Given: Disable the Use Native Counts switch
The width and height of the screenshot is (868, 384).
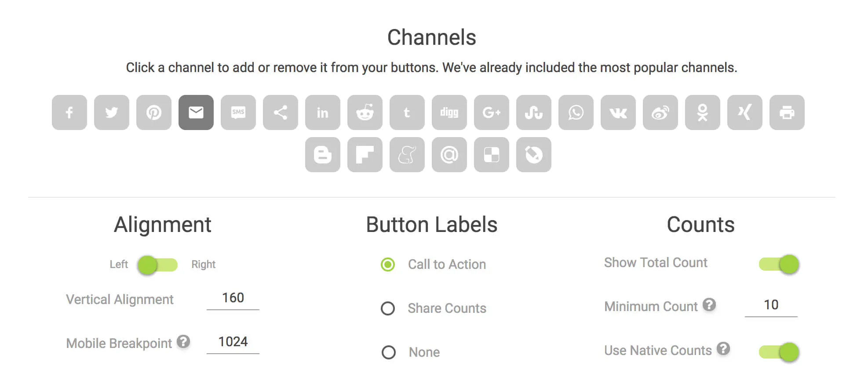Looking at the screenshot, I should point(779,352).
